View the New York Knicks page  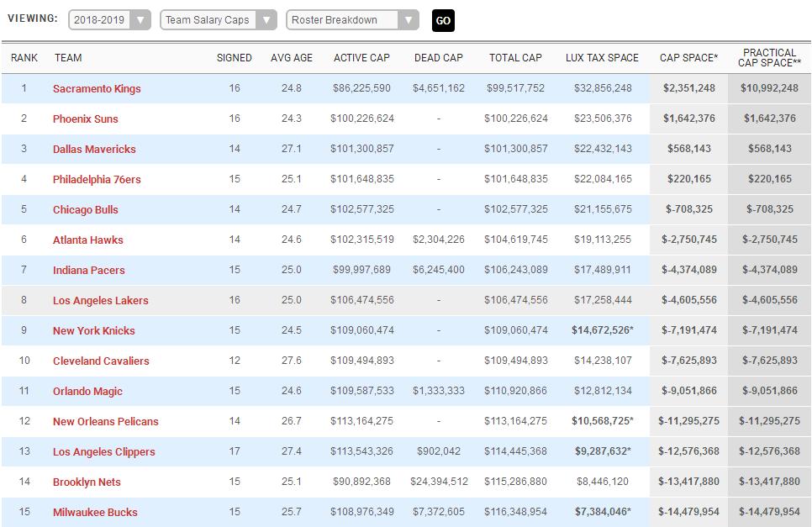click(x=94, y=330)
